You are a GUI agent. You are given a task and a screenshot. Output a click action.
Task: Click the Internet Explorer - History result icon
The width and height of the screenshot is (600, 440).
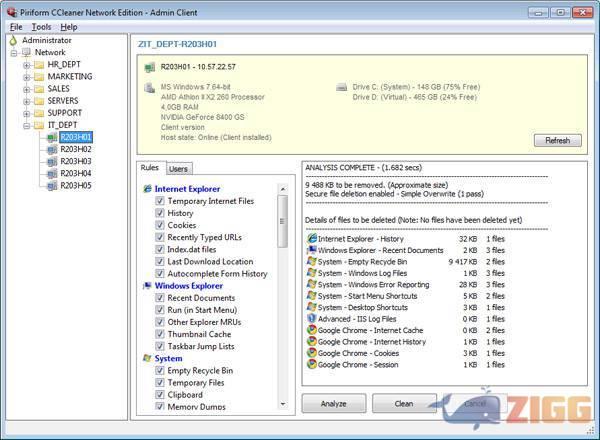(311, 238)
